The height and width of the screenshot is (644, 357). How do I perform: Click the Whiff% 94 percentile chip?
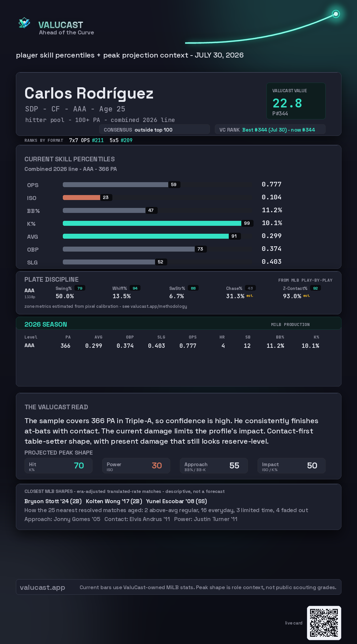click(135, 288)
